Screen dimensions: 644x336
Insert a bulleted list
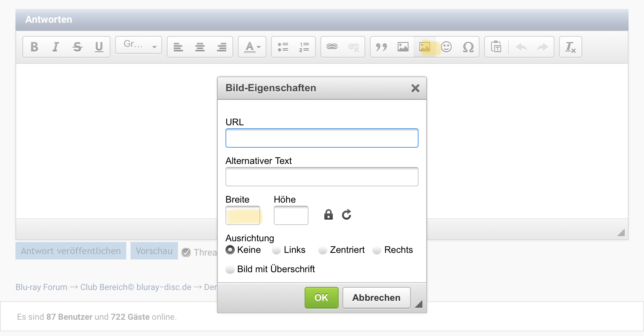click(x=283, y=47)
